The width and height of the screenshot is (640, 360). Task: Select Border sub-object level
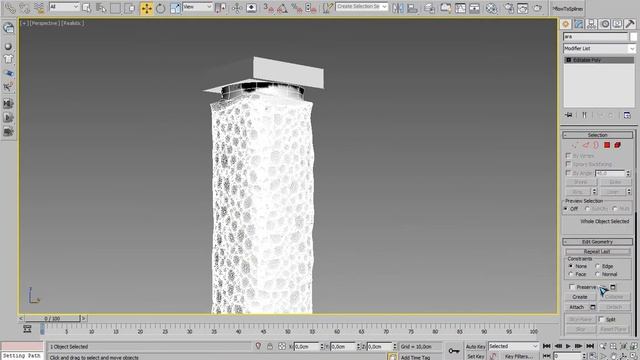click(596, 145)
